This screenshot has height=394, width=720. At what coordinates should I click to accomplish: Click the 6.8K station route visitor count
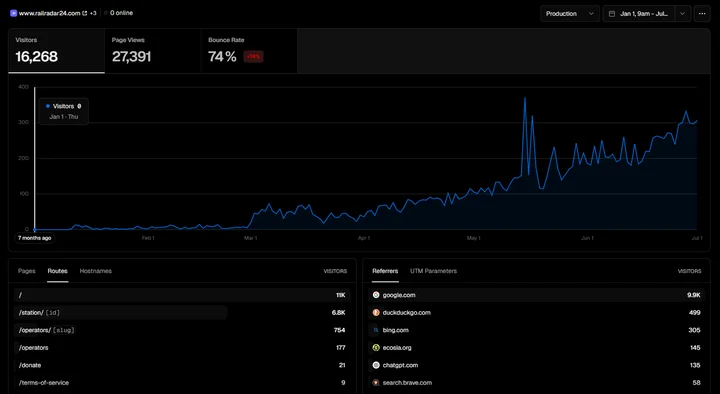click(x=338, y=313)
